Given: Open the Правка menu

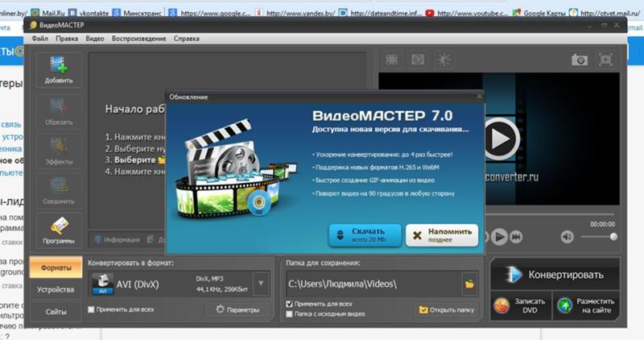Looking at the screenshot, I should [x=67, y=38].
